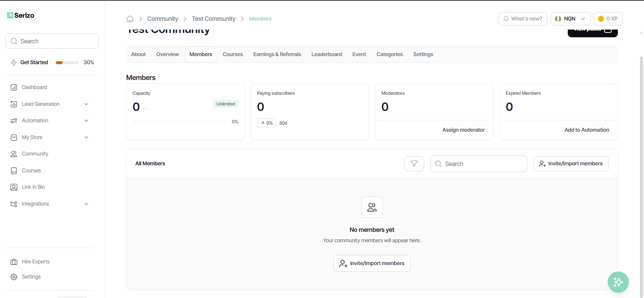The image size is (644, 298).
Task: Open the community Settings tab
Action: pos(423,54)
